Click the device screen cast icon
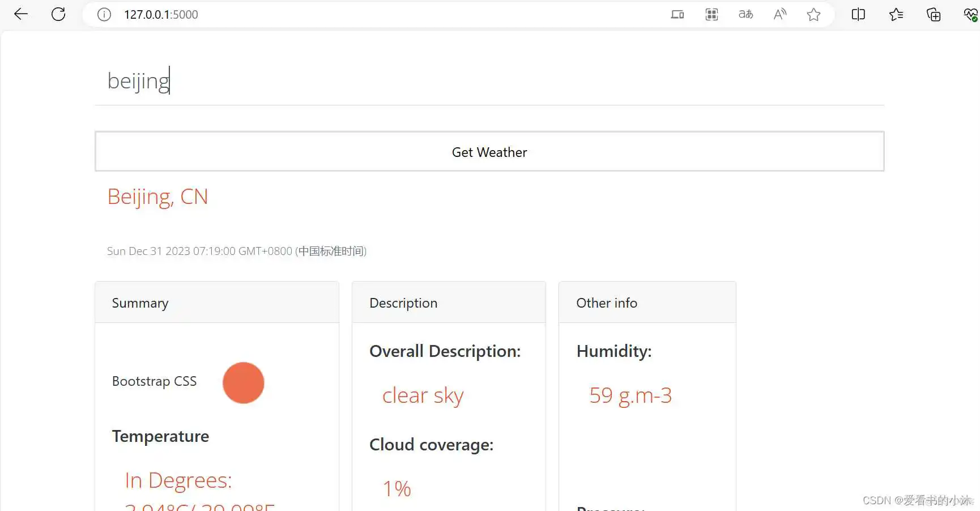The image size is (980, 511). tap(677, 15)
